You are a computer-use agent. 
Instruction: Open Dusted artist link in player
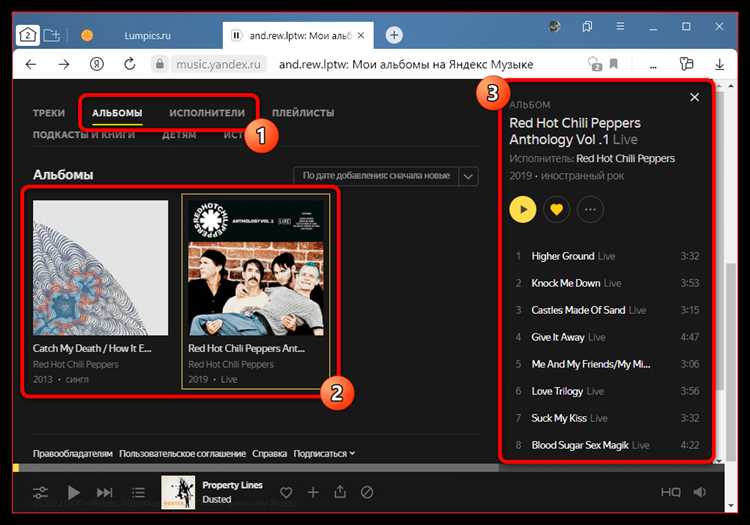pos(217,499)
